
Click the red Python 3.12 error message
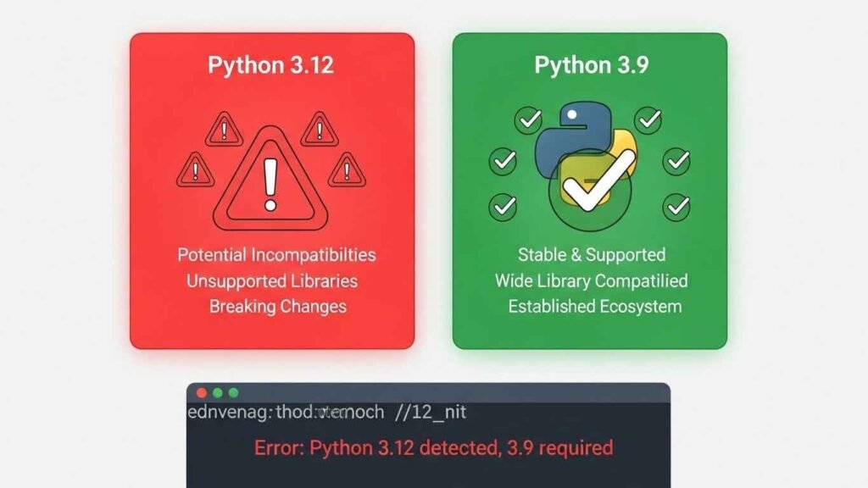pyautogui.click(x=433, y=447)
